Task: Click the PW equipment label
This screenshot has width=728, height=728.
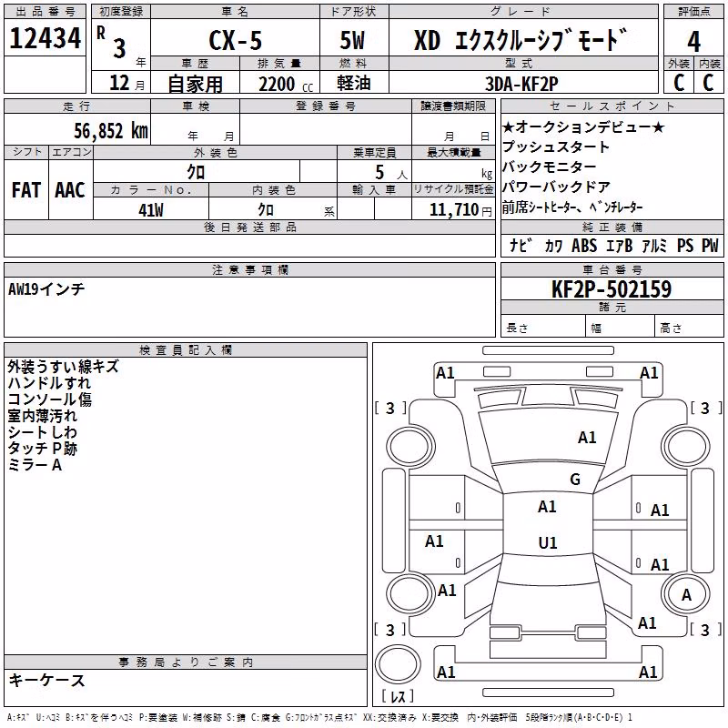Action: [710, 246]
